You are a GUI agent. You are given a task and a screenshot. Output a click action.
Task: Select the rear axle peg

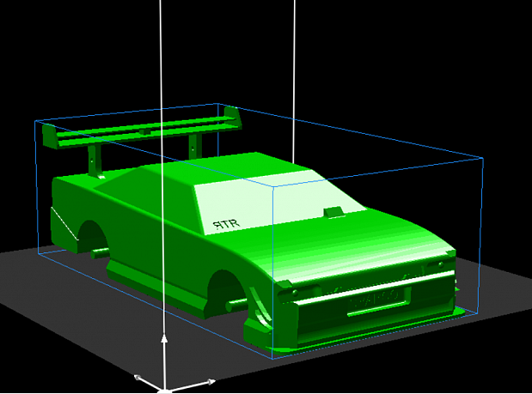pos(100,253)
